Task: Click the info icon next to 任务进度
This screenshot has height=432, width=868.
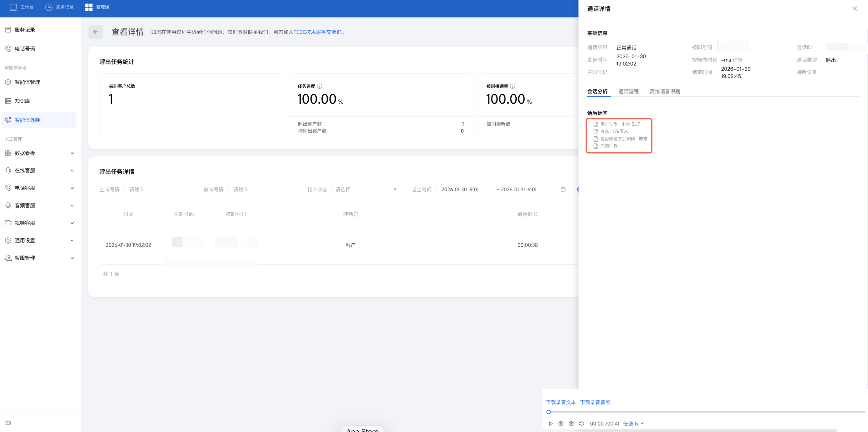Action: coord(320,86)
